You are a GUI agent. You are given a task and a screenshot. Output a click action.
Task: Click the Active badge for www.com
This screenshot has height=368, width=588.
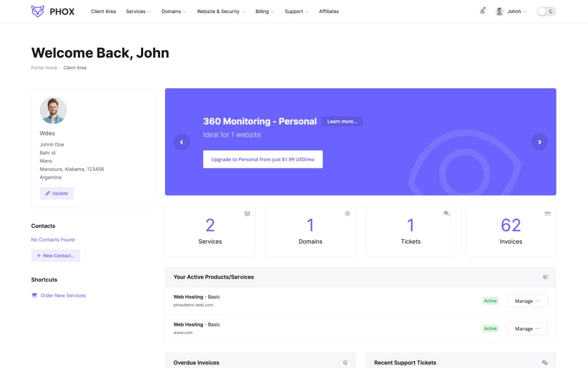[490, 329]
